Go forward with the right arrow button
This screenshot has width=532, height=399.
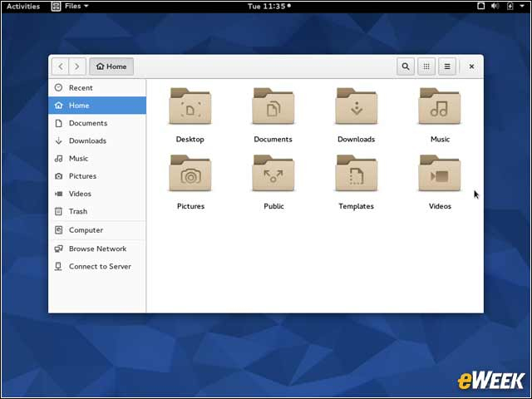(x=77, y=66)
